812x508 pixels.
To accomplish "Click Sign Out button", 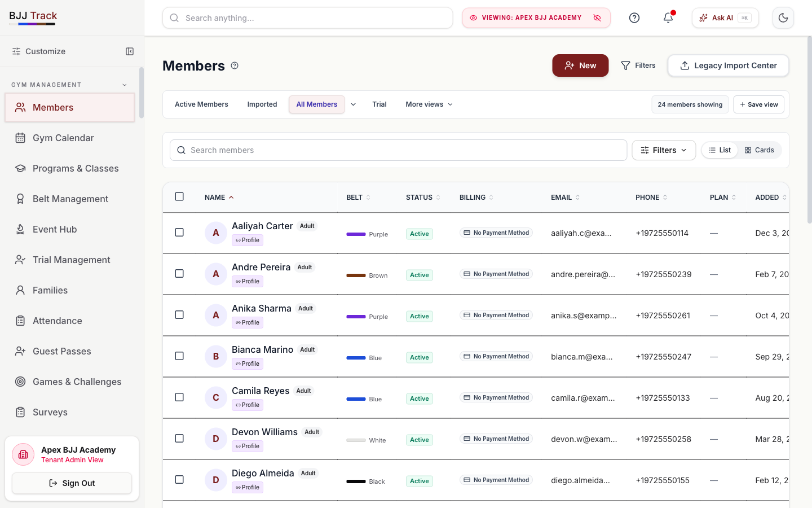I will click(72, 483).
